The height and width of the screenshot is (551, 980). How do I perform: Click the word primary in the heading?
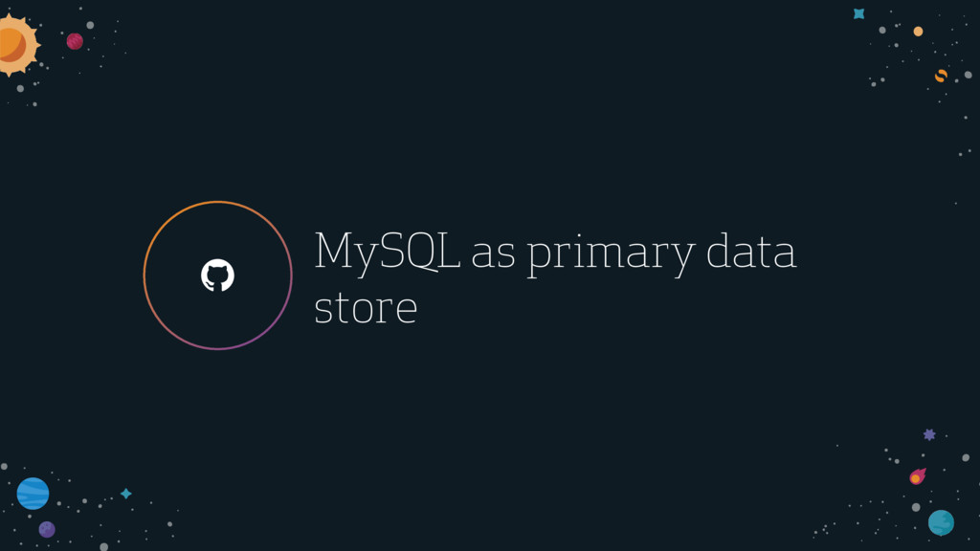pos(611,253)
